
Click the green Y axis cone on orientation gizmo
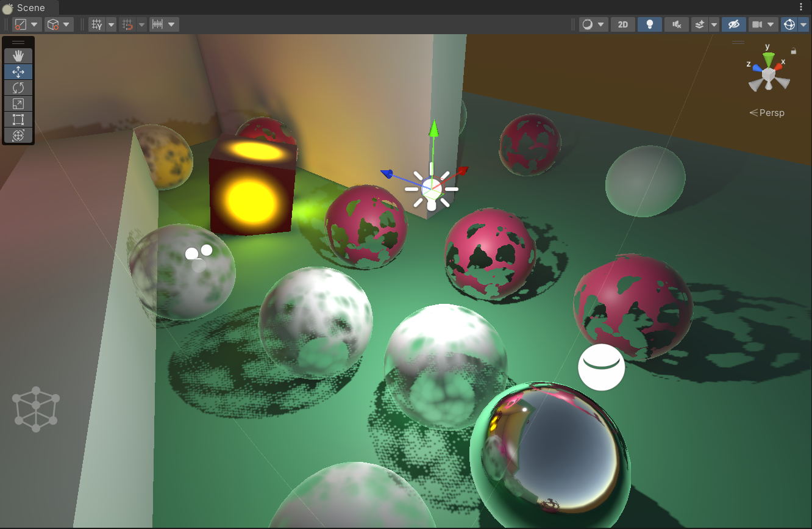769,58
